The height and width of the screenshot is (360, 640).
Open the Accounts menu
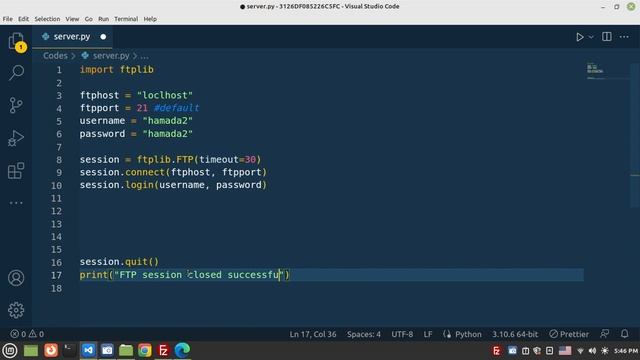(x=16, y=278)
